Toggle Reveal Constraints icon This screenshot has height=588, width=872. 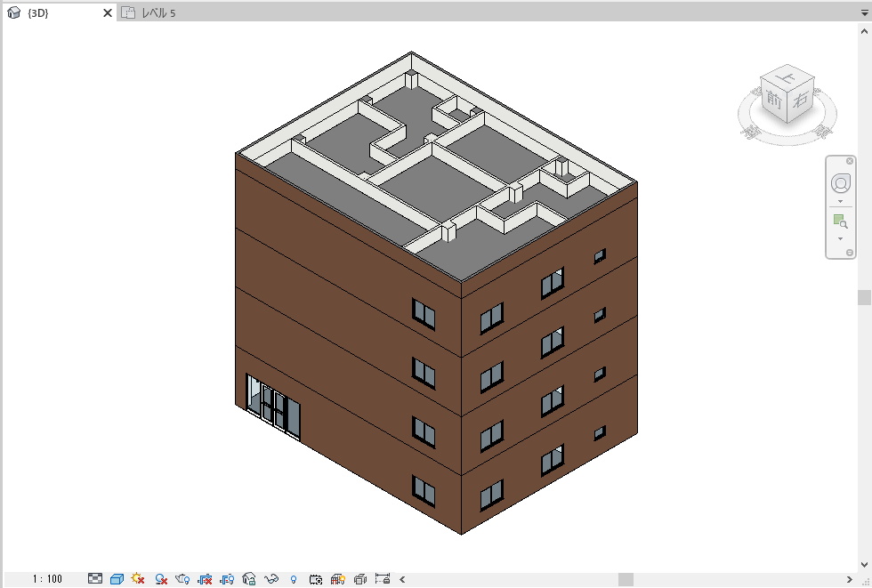[383, 578]
